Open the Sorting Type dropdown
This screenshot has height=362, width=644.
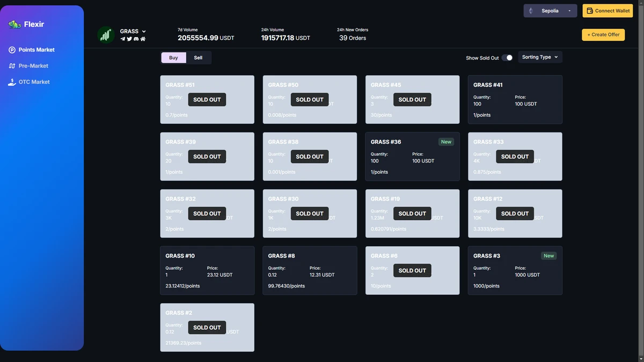click(x=540, y=57)
